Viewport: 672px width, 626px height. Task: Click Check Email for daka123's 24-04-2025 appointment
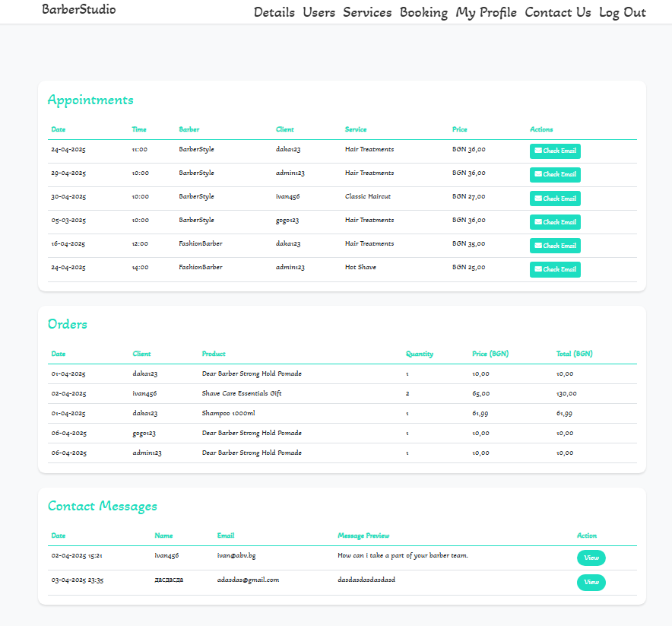(554, 151)
